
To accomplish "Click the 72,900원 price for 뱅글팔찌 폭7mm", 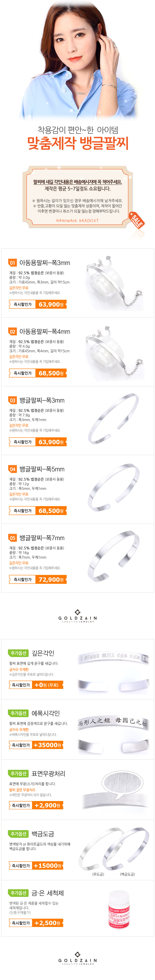I will 51,580.
